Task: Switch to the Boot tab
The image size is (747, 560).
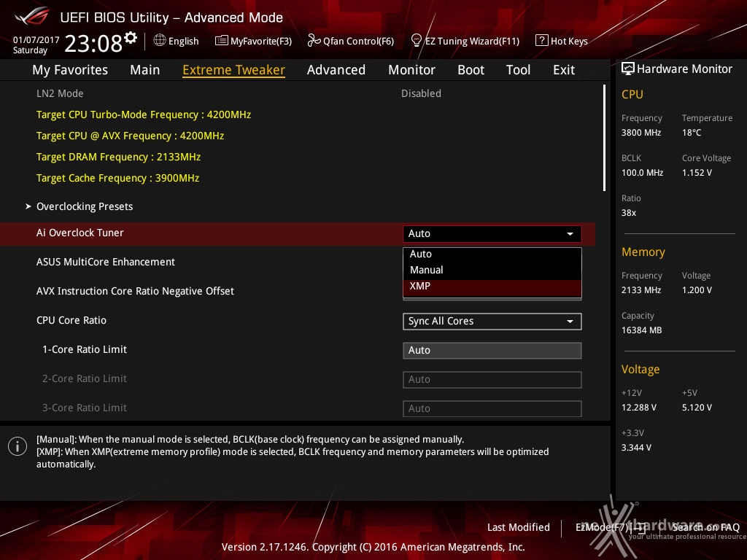Action: tap(471, 70)
